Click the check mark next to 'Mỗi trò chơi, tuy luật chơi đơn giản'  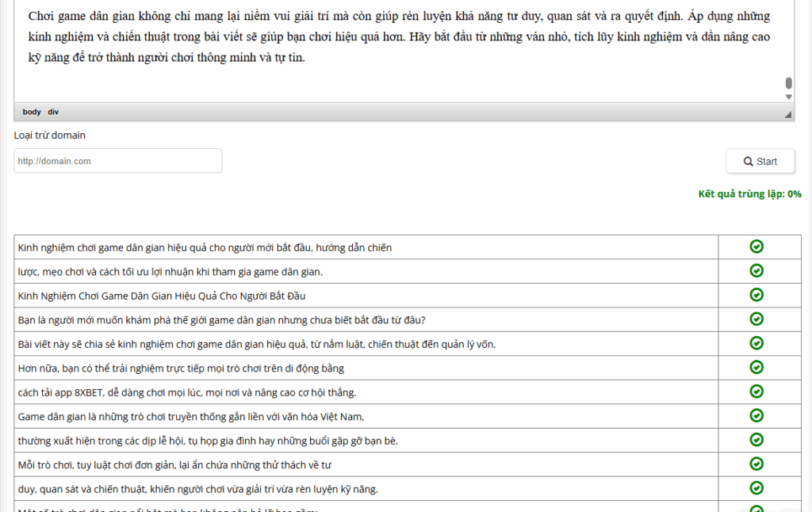coord(756,464)
